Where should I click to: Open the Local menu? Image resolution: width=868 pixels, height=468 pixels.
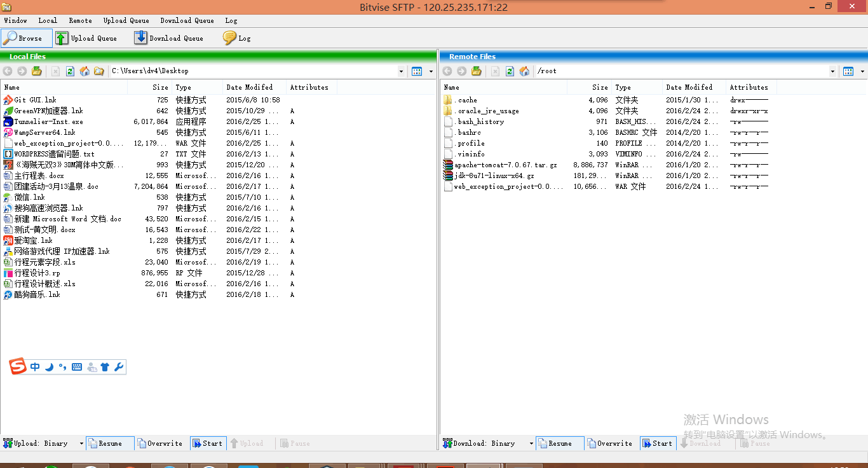pyautogui.click(x=48, y=20)
